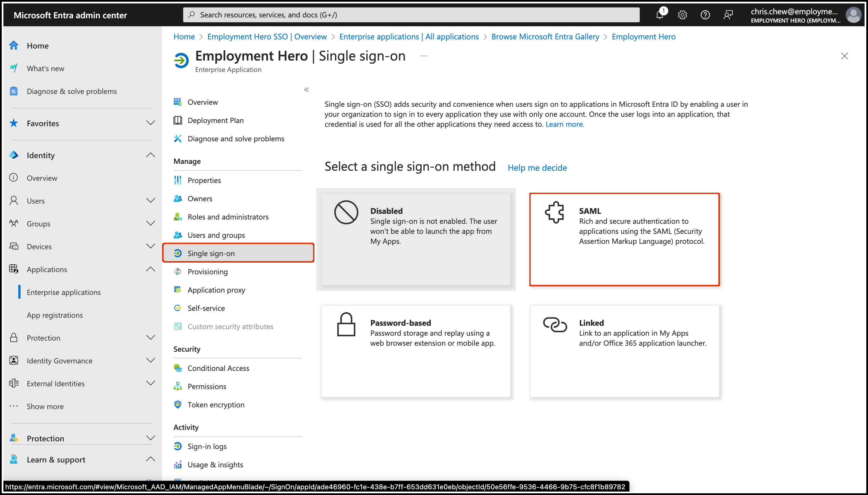868x495 pixels.
Task: Click the Password-based padlock icon
Action: tap(346, 324)
